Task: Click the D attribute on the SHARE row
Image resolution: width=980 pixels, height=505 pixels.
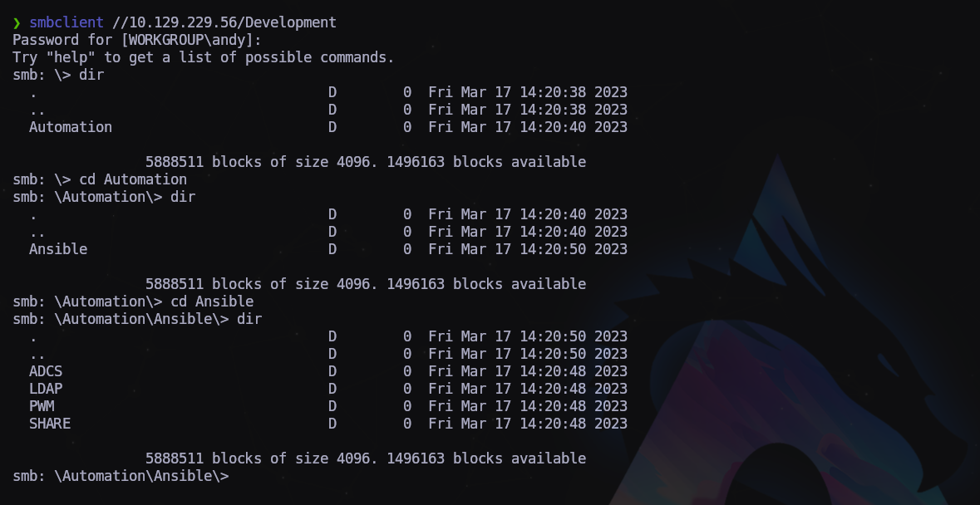Action: point(332,424)
